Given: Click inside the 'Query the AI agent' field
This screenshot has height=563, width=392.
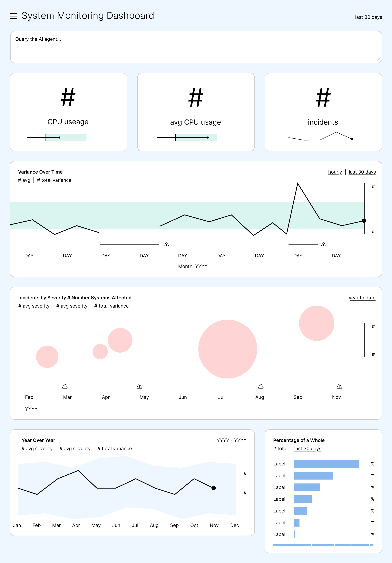Looking at the screenshot, I should (x=196, y=47).
